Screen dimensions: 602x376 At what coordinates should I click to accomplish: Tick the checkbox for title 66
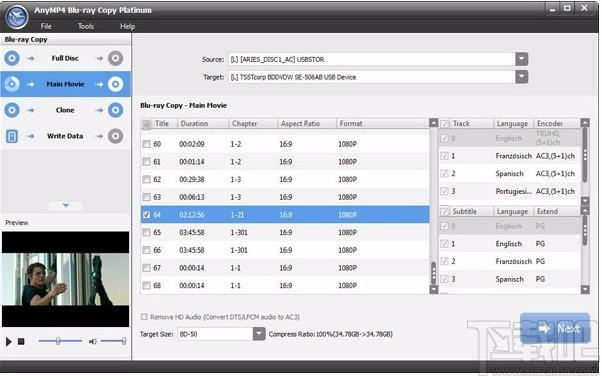click(x=146, y=250)
